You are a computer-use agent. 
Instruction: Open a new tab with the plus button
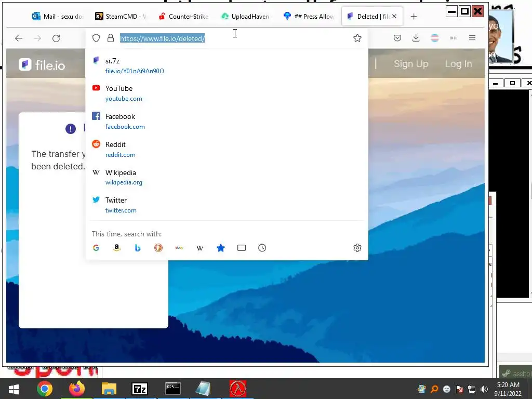pyautogui.click(x=414, y=16)
